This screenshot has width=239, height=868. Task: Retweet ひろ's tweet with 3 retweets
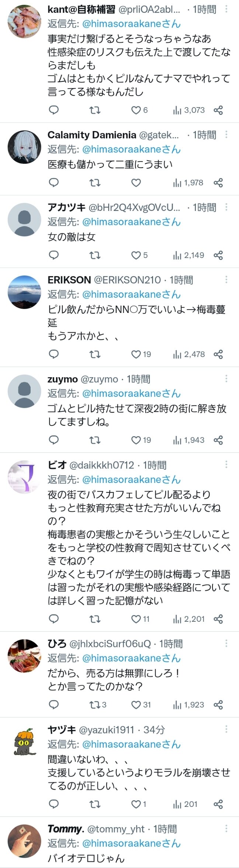95,705
